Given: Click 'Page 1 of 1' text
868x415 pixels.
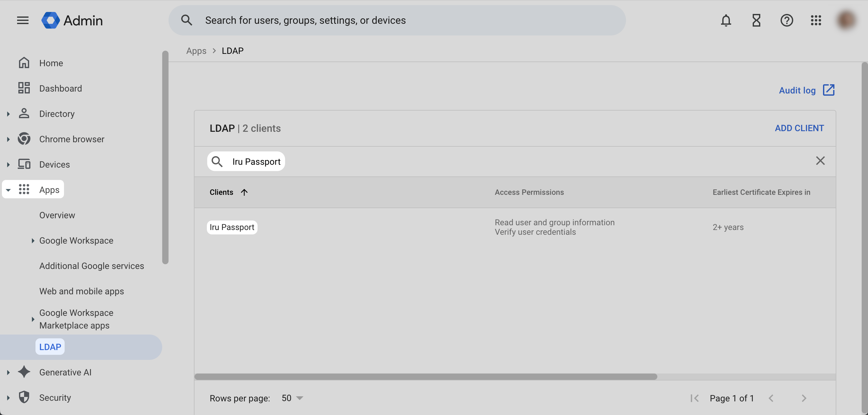Looking at the screenshot, I should [x=731, y=398].
